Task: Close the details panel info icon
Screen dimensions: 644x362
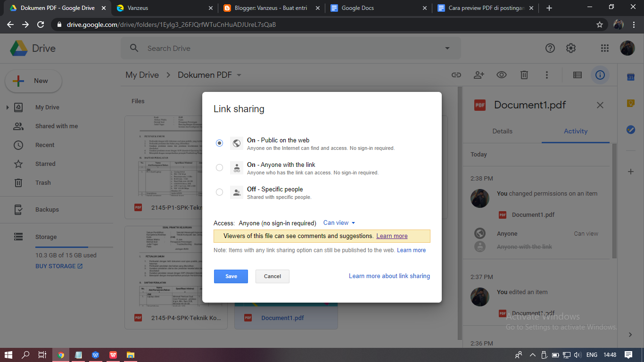Action: [x=600, y=75]
